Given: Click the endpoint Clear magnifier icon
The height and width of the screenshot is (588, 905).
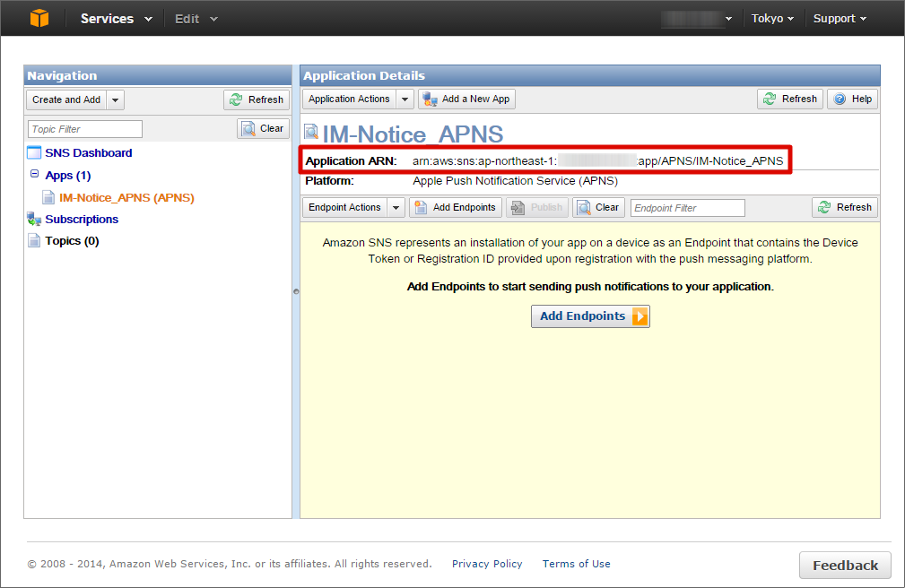Looking at the screenshot, I should pos(584,208).
